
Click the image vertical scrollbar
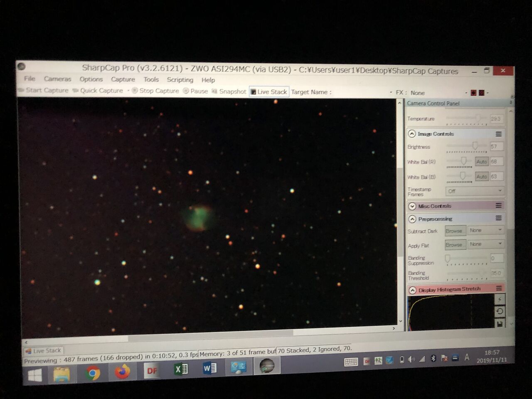[x=400, y=212]
